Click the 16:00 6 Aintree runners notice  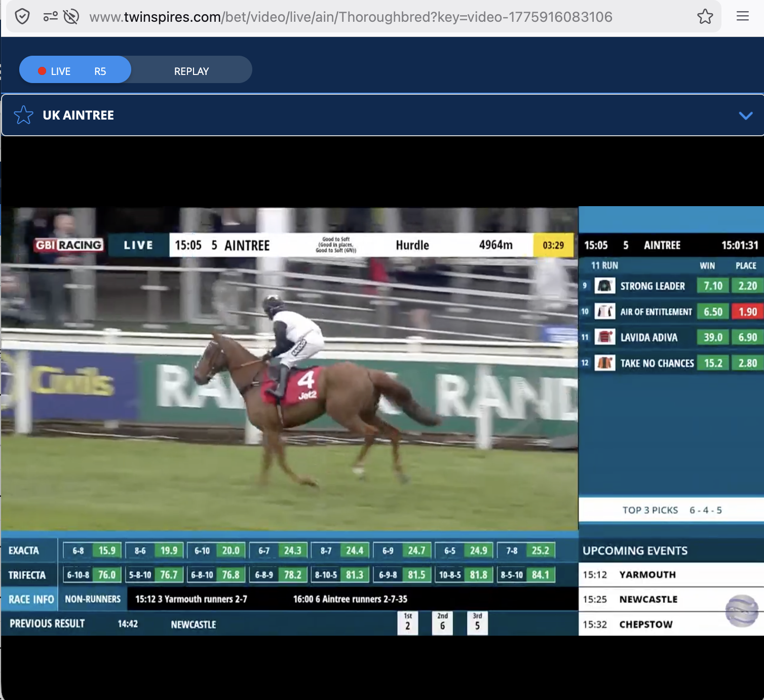(x=350, y=599)
